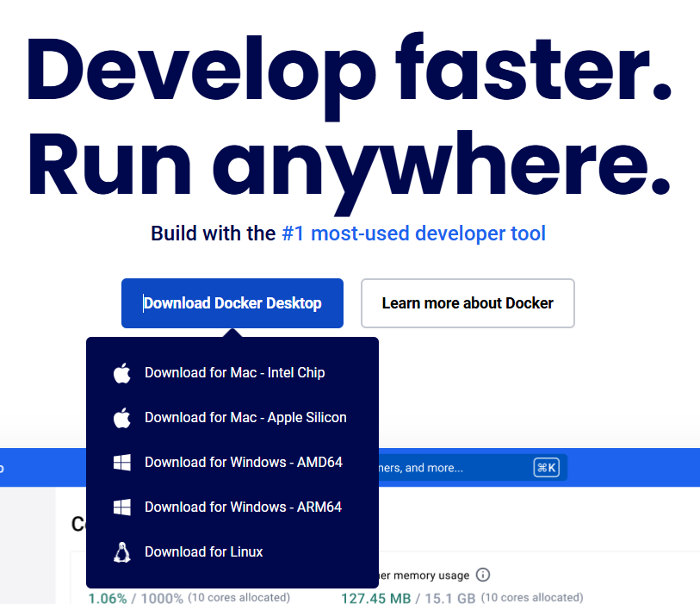Focus the search field in blue bar
Screen dimensions: 700x604
(473, 468)
